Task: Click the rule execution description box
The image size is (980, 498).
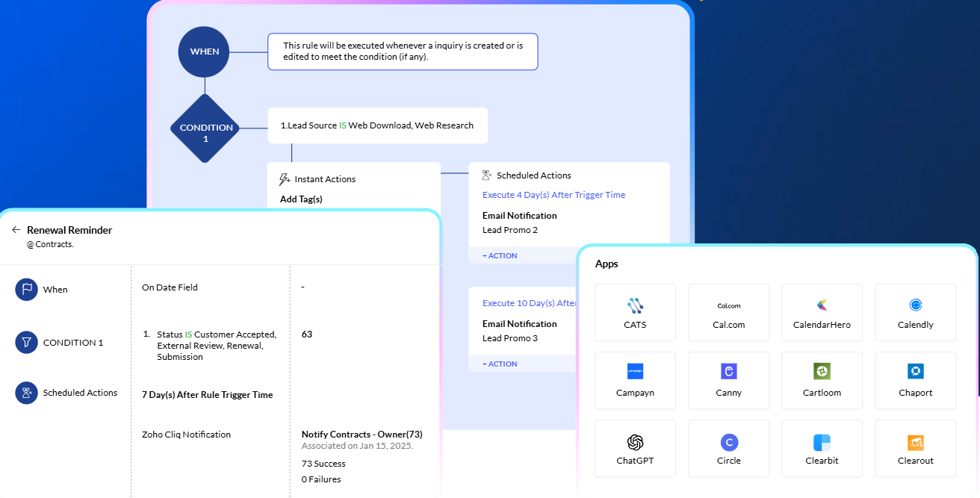Action: (x=403, y=52)
